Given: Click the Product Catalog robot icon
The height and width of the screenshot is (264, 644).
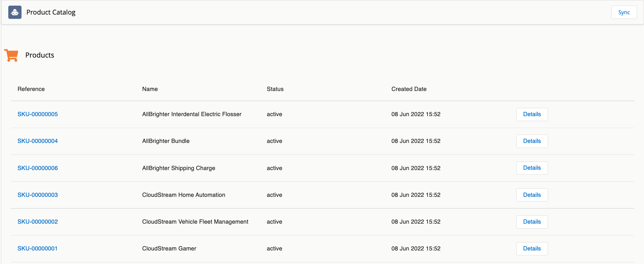Looking at the screenshot, I should point(15,12).
